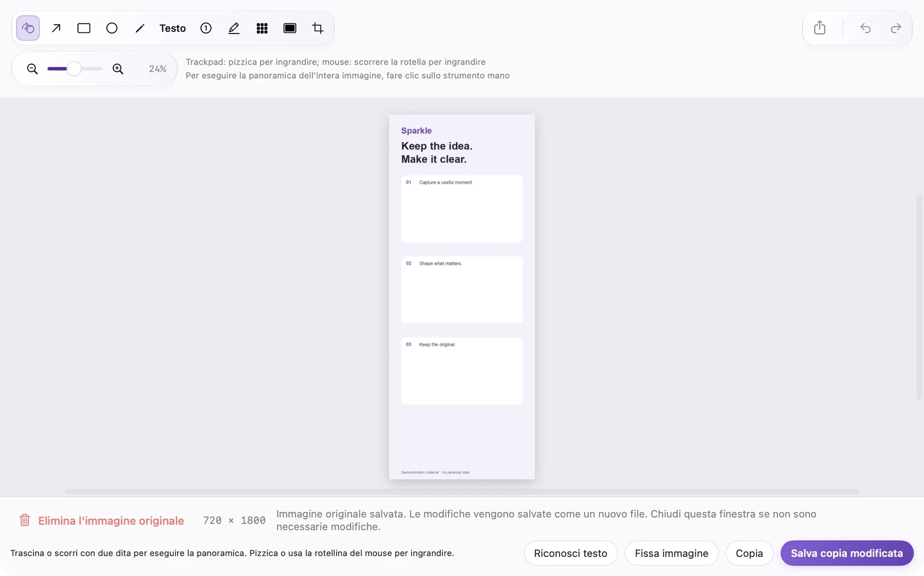Click Riconosci testo button
The width and height of the screenshot is (924, 576).
click(x=571, y=553)
